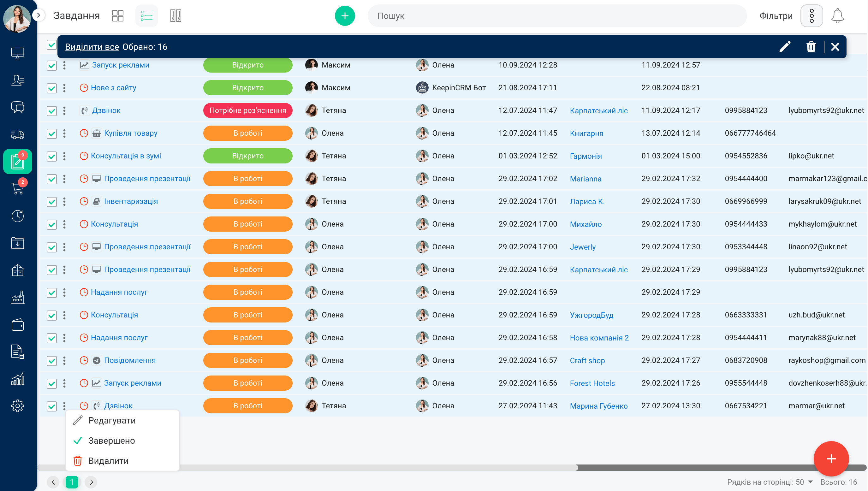This screenshot has height=491, width=868.
Task: Open the three-dot menu for Консультація в зумі
Action: [64, 156]
